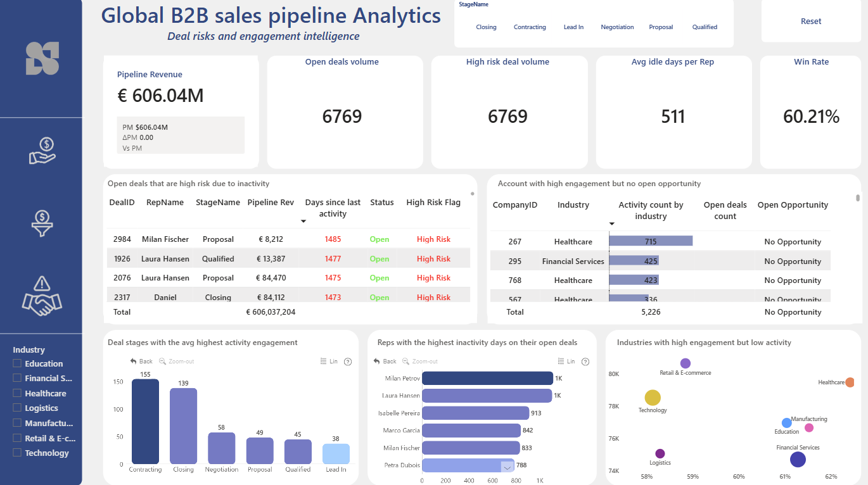Click the Pipeline Revenue € 606.04M card

[181, 113]
